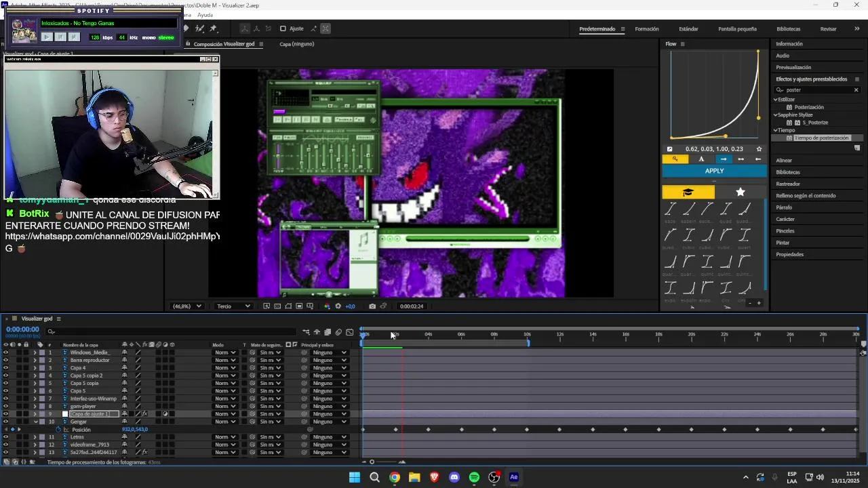Switch to the Revisar workspace
868x488 pixels.
[x=828, y=29]
